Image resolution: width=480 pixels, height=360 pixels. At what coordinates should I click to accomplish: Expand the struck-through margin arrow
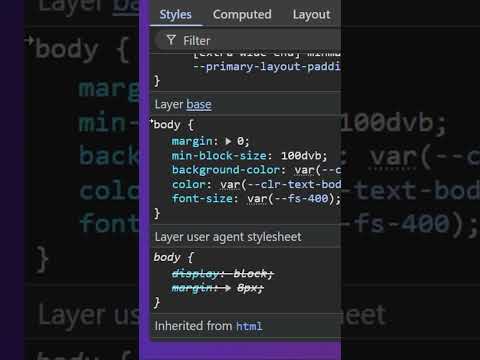[228, 288]
